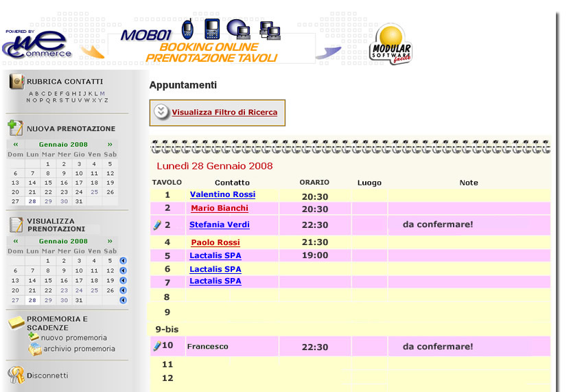
Task: Select day 25 in Nuova Prenotazione calendar
Action: (x=94, y=192)
